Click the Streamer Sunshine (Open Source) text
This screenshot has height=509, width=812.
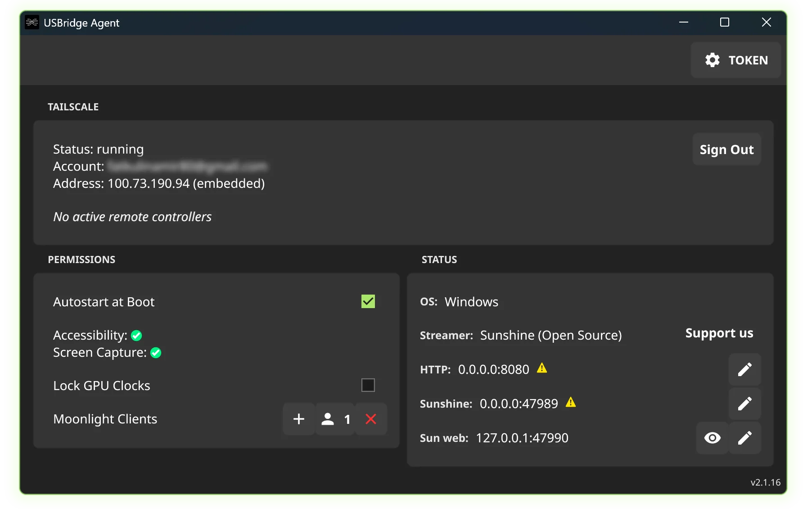tap(551, 336)
